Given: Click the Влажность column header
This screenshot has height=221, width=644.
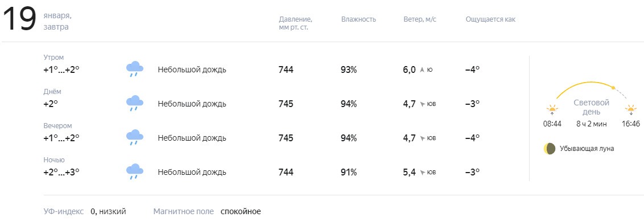Looking at the screenshot, I should 358,19.
